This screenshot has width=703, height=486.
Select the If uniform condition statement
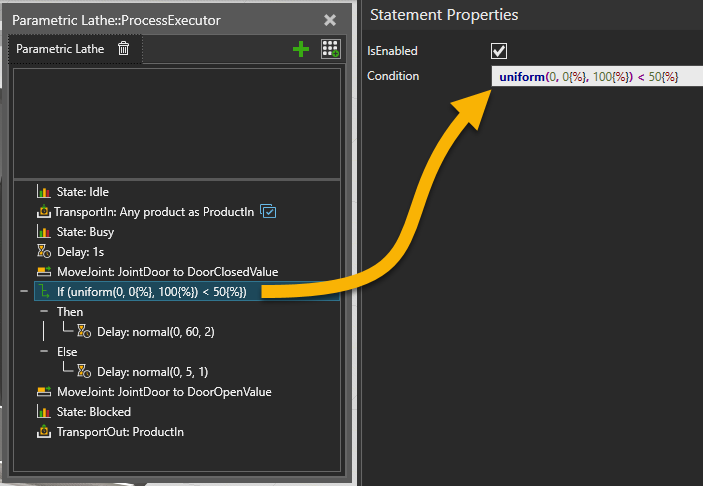(x=151, y=291)
